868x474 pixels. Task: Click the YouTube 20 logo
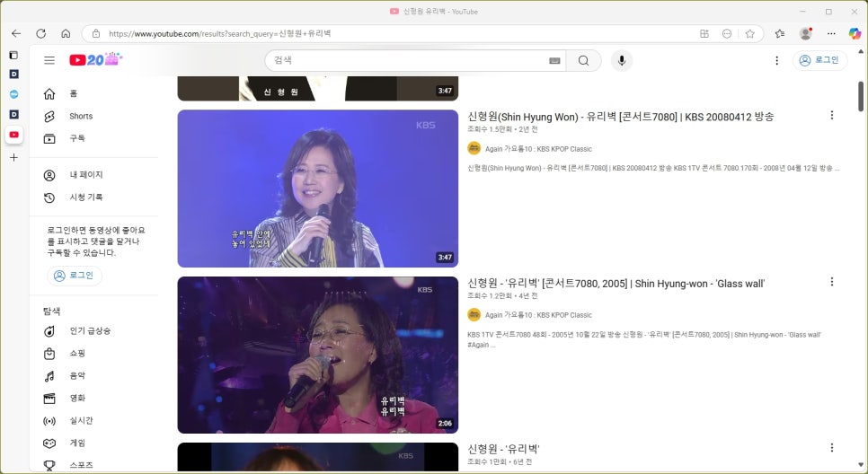(96, 59)
